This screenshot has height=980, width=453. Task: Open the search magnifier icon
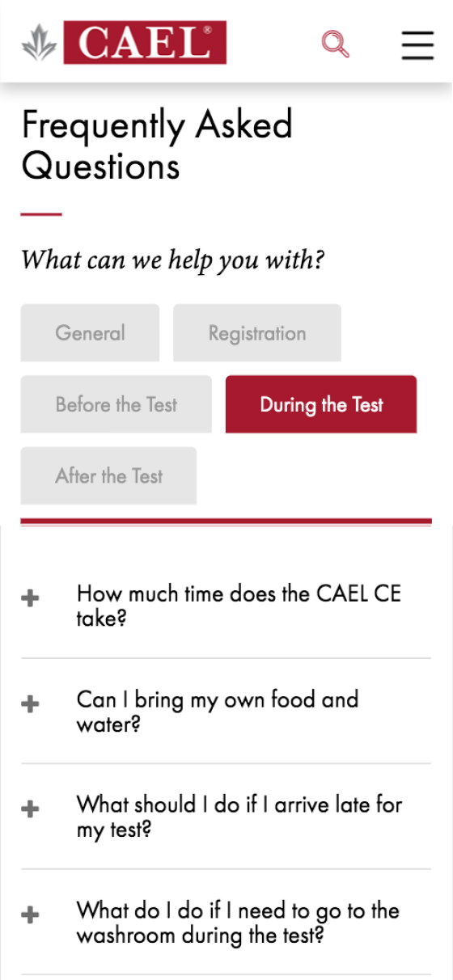click(x=335, y=43)
